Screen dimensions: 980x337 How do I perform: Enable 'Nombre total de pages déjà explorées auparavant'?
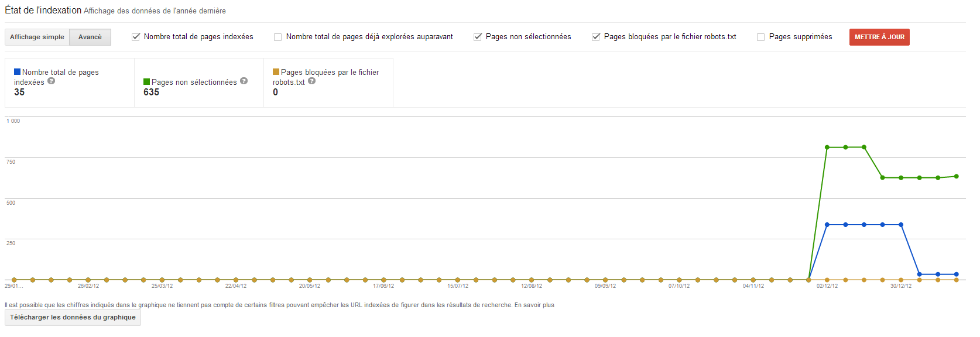point(278,37)
